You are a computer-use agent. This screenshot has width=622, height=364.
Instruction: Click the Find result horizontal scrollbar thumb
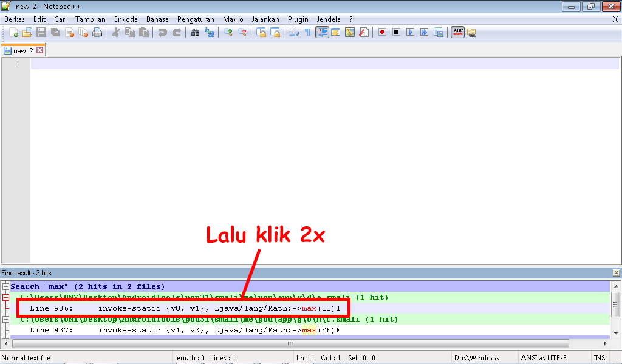click(290, 343)
